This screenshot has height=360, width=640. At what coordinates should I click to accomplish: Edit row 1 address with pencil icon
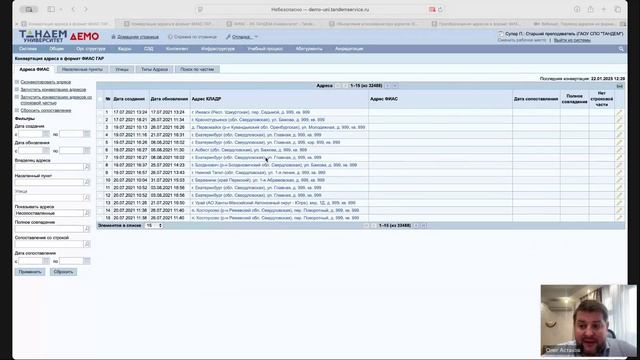(619, 112)
